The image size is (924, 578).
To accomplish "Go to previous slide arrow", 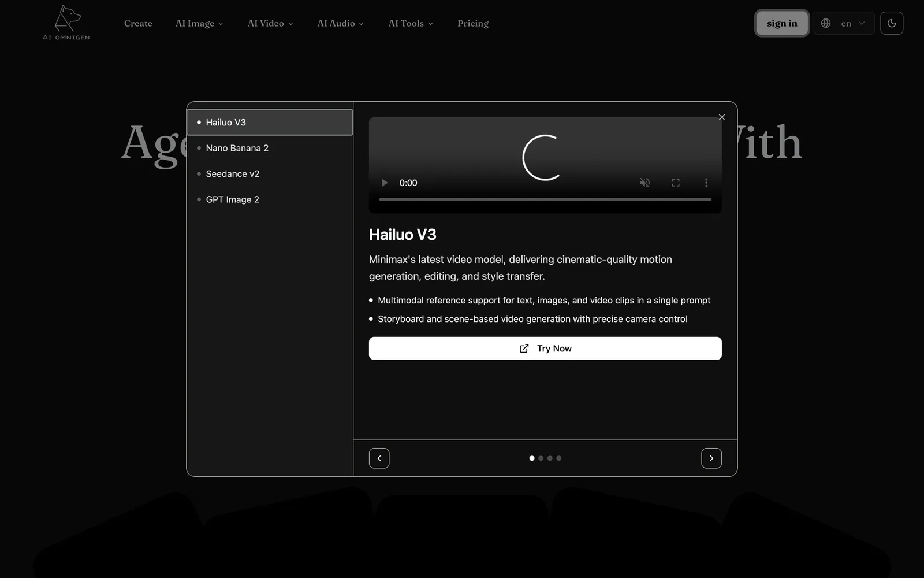I will (379, 458).
